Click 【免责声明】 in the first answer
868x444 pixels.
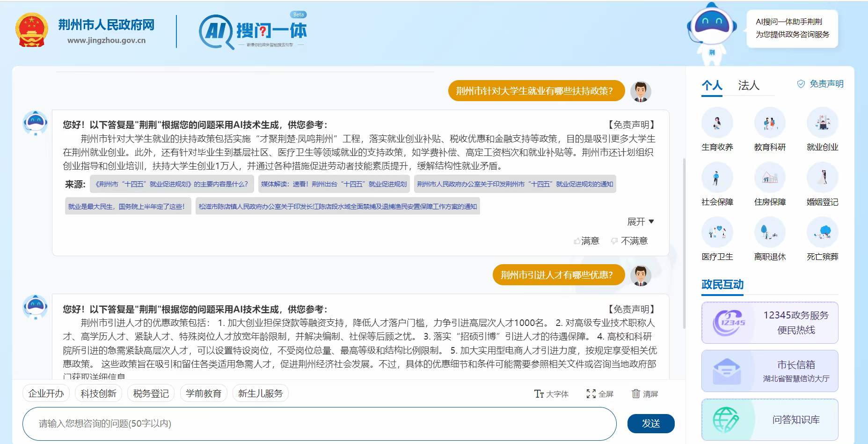(631, 125)
